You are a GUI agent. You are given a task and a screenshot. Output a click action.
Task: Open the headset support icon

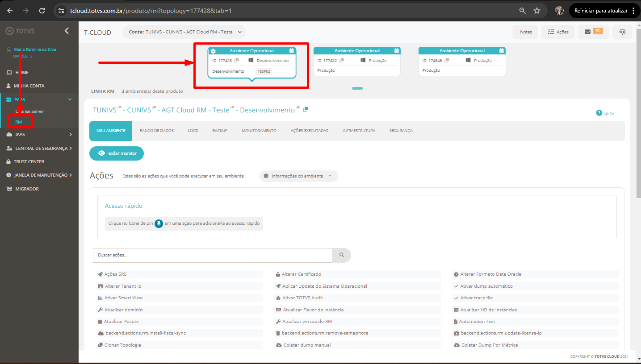(x=622, y=32)
